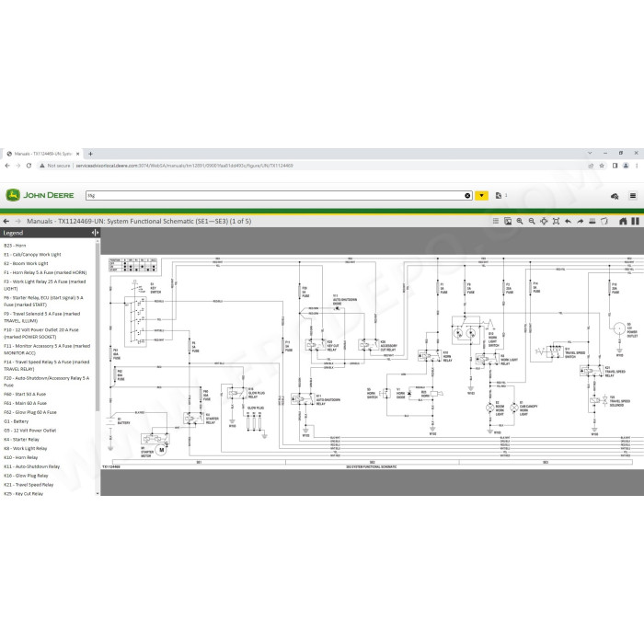Viewport: 644px width, 644px height.
Task: Open the tab search chevron in the title bar
Action: [590, 153]
